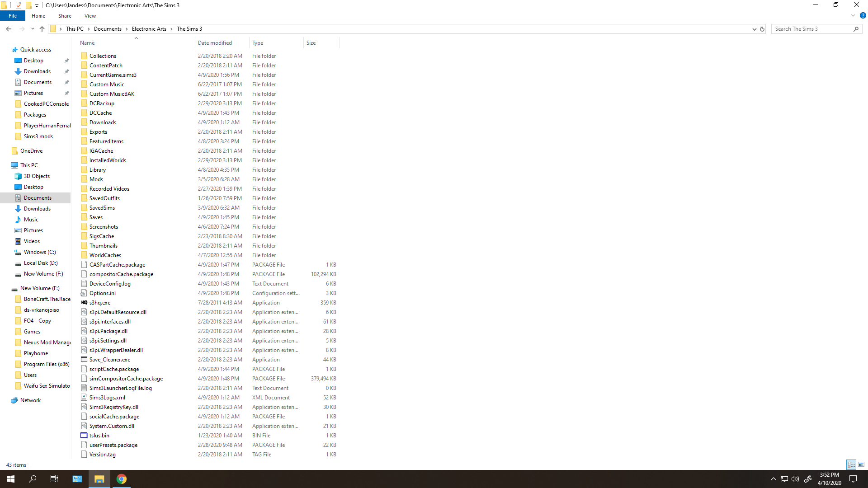Switch to Large icons view layout
The image size is (868, 488).
pyautogui.click(x=861, y=465)
